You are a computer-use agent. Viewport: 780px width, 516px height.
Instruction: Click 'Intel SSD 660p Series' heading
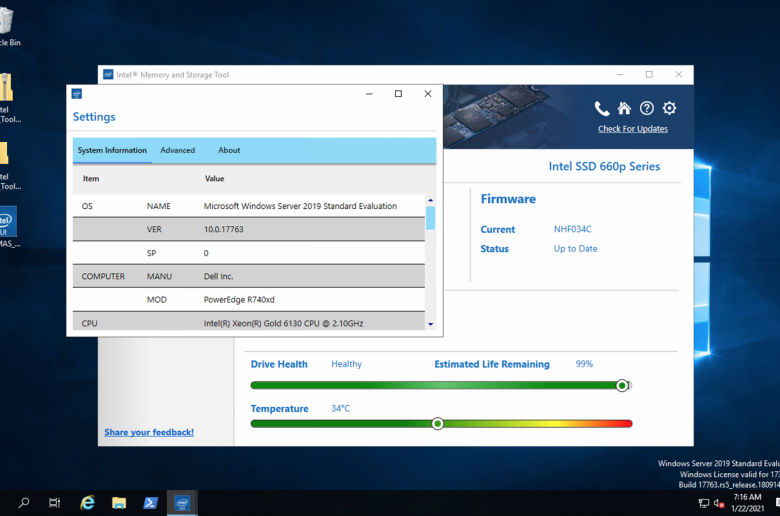[x=604, y=166]
